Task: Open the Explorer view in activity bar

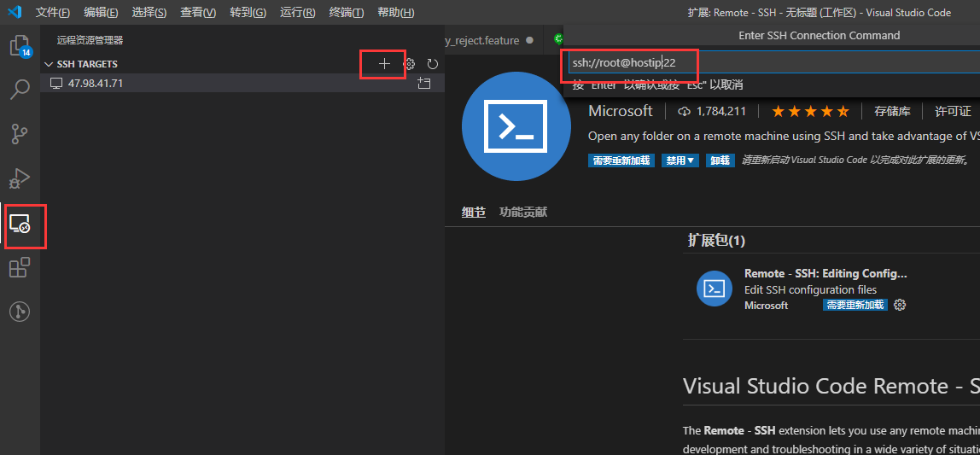Action: pyautogui.click(x=20, y=47)
